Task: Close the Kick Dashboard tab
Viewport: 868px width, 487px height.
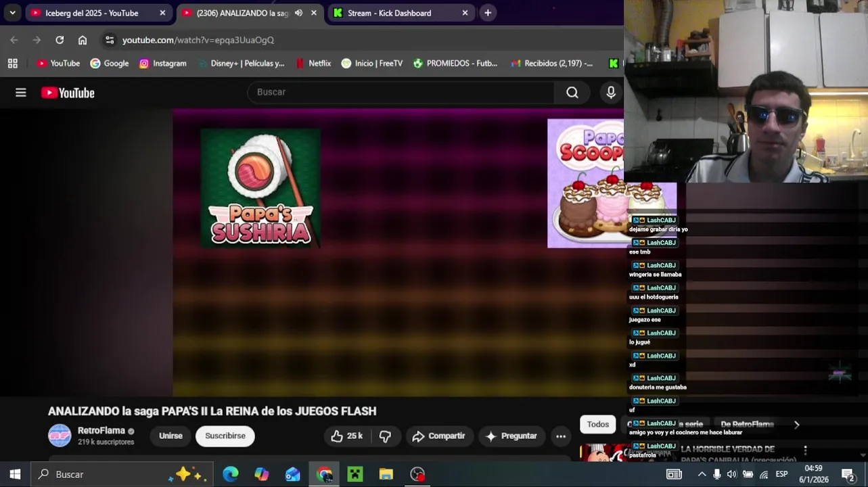Action: tap(465, 13)
